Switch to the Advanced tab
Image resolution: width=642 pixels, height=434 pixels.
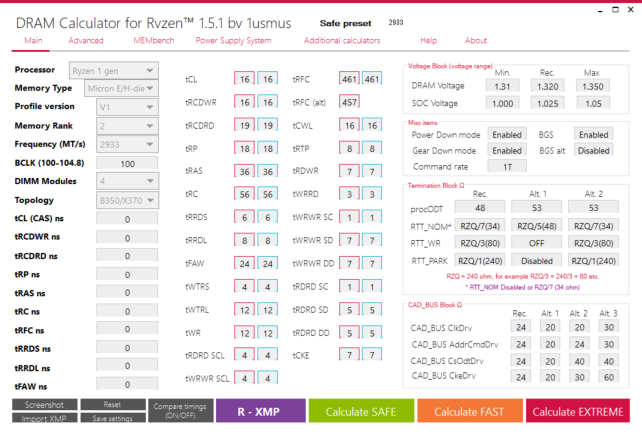coord(86,41)
